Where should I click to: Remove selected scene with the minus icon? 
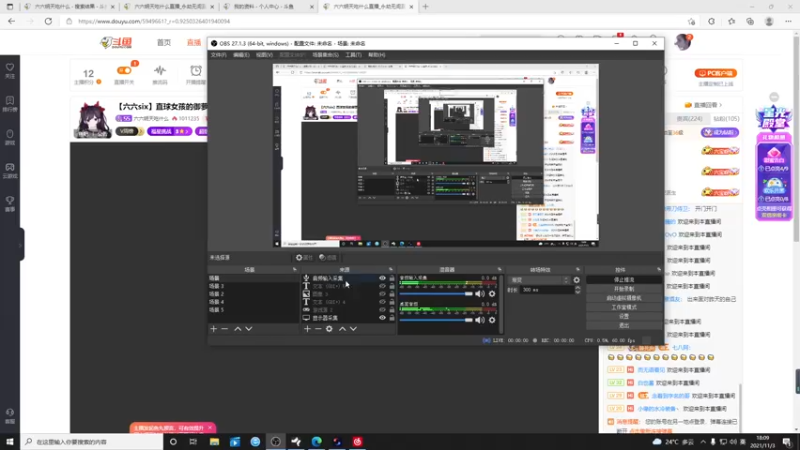[224, 329]
